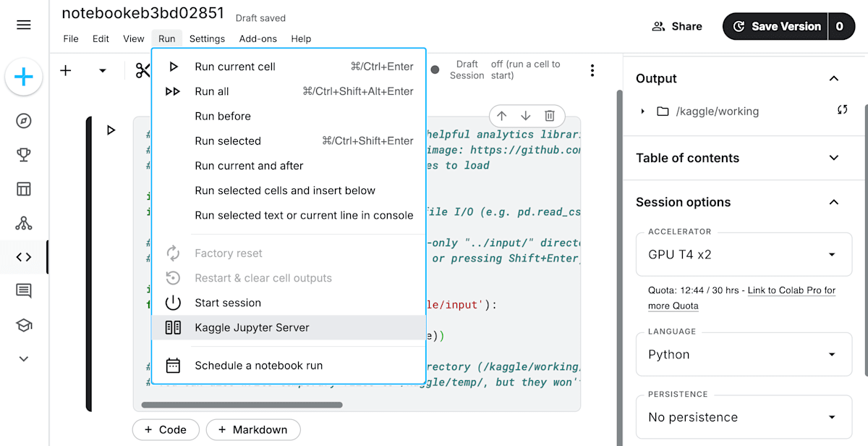Viewport: 868px width, 446px height.
Task: Click the notebook editor vertical scrollbar
Action: click(619, 268)
